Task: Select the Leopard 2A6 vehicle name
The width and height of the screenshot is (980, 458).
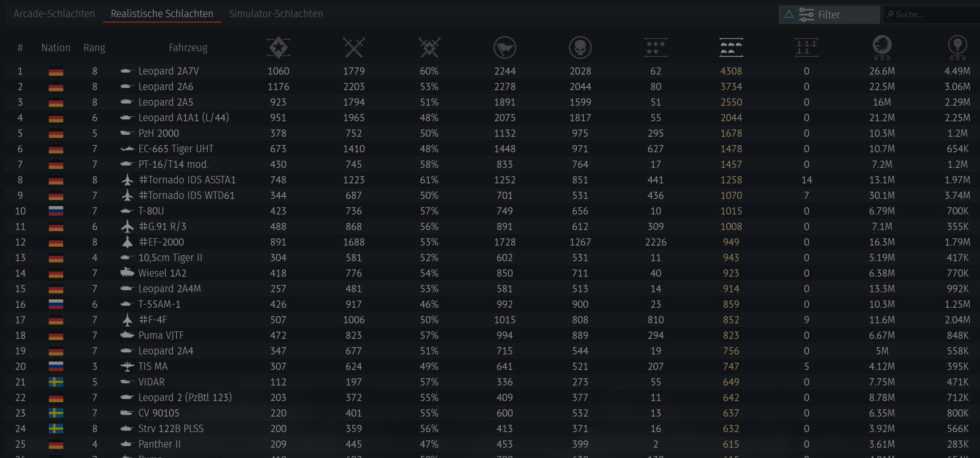Action: 165,87
